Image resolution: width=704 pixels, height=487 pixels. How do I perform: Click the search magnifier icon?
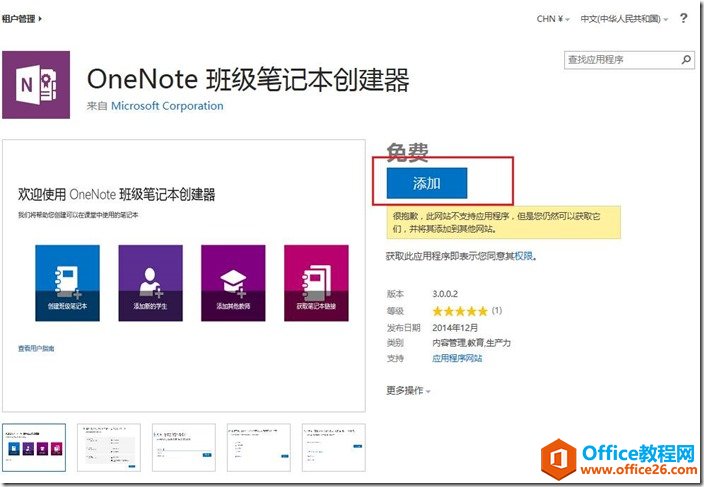pos(686,60)
